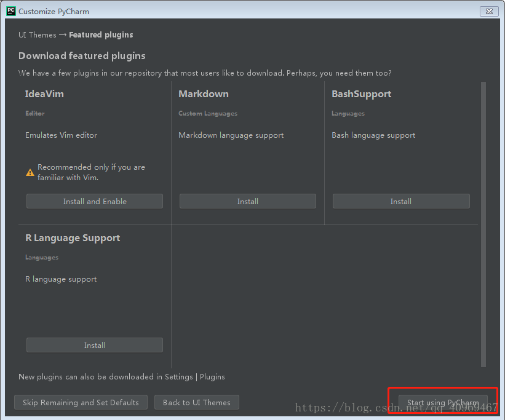The image size is (505, 420).
Task: Install and Enable the IdeaVim plugin
Action: [95, 201]
